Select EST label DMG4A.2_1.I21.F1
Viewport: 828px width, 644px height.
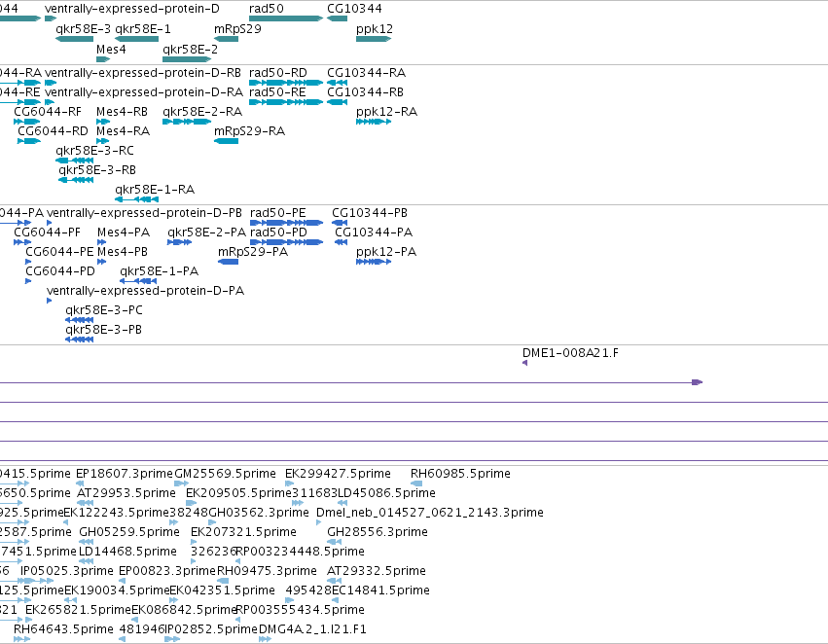[x=312, y=629]
